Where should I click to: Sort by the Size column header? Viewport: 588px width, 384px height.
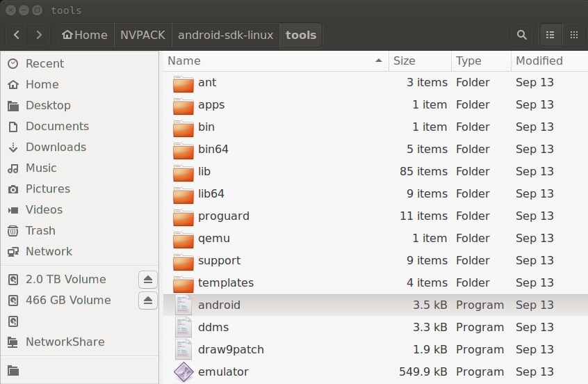pyautogui.click(x=420, y=61)
